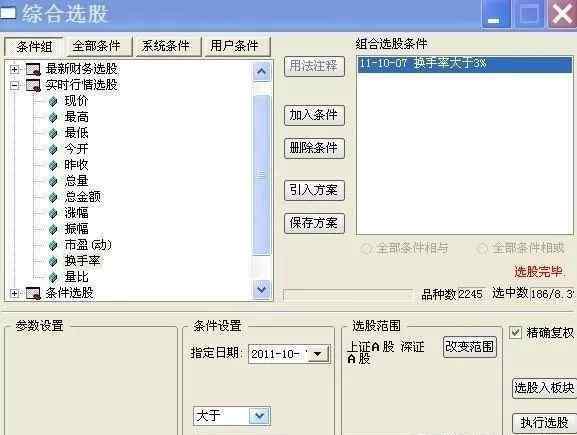Switch to the 用户条件 tab

pos(235,46)
